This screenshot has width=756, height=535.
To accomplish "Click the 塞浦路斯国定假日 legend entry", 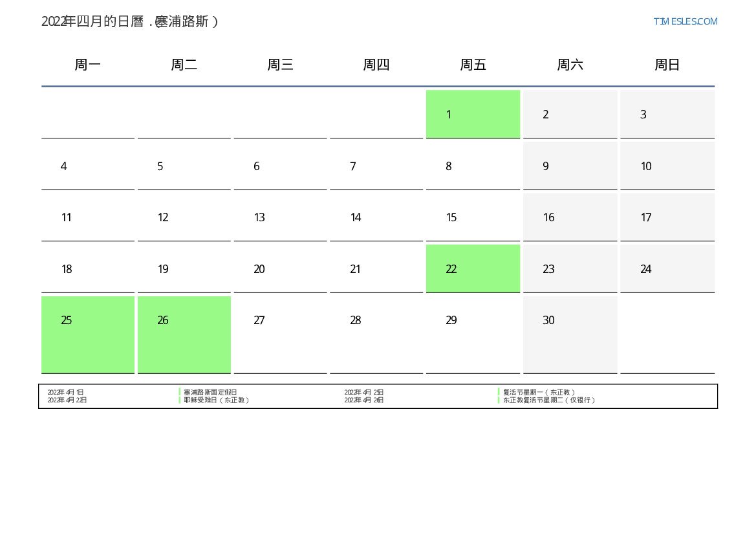I will click(210, 392).
